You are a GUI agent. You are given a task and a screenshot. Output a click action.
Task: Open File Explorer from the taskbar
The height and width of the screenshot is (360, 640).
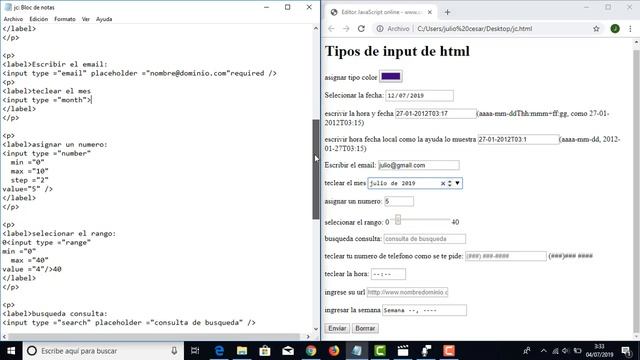coord(242,351)
